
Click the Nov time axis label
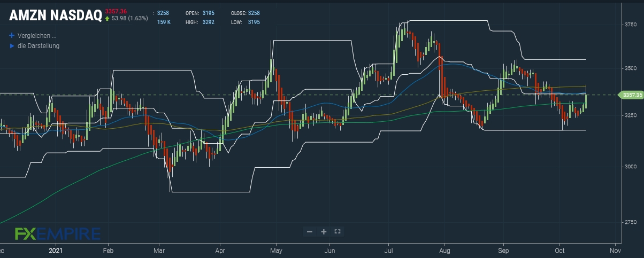pyautogui.click(x=614, y=249)
